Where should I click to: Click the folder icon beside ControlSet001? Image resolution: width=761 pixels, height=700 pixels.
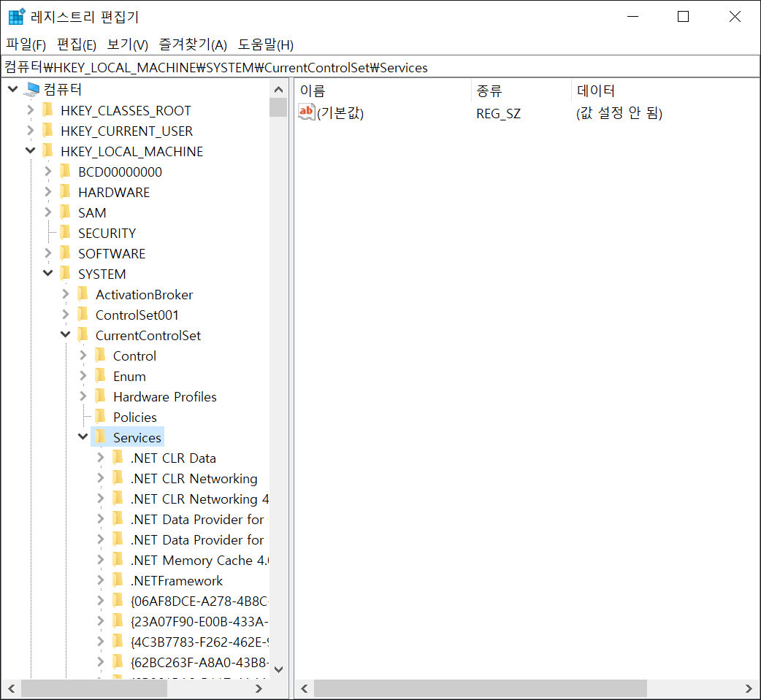pos(83,315)
